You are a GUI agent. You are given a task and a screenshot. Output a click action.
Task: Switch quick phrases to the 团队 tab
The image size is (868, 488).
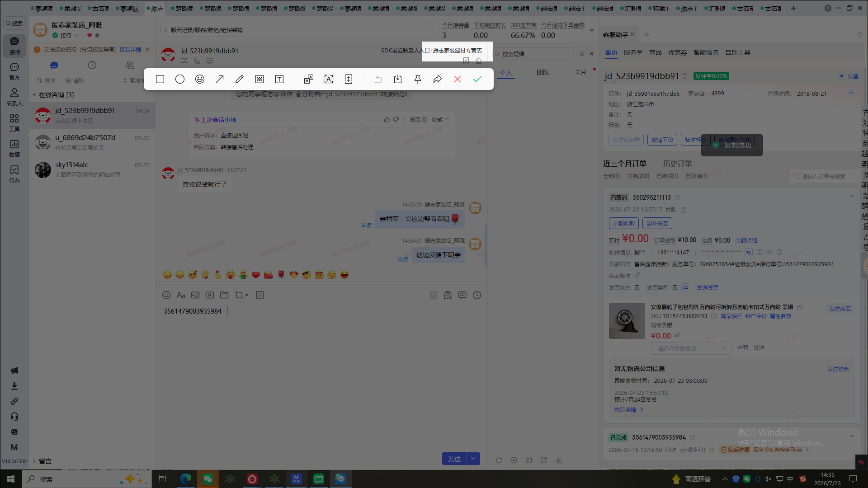(x=543, y=72)
